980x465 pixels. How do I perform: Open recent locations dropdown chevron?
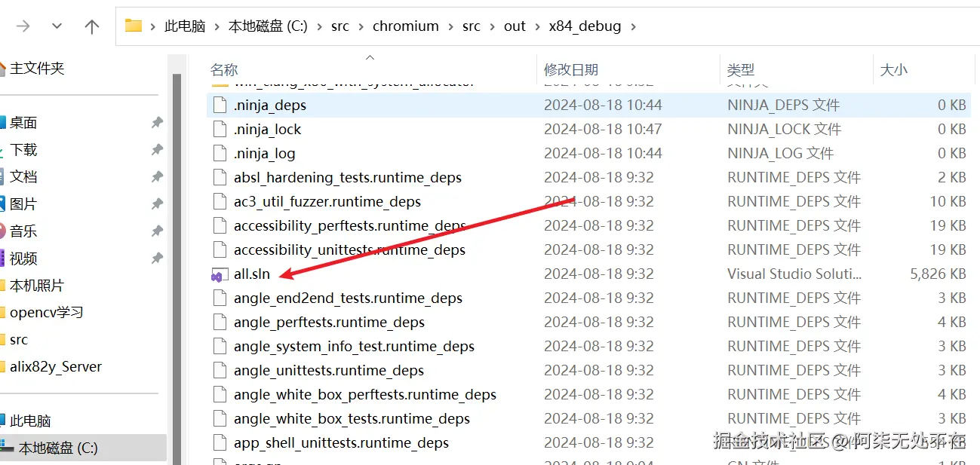(x=57, y=26)
